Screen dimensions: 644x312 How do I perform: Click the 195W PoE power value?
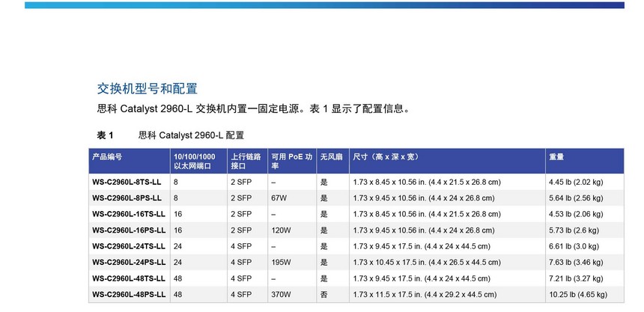(281, 263)
